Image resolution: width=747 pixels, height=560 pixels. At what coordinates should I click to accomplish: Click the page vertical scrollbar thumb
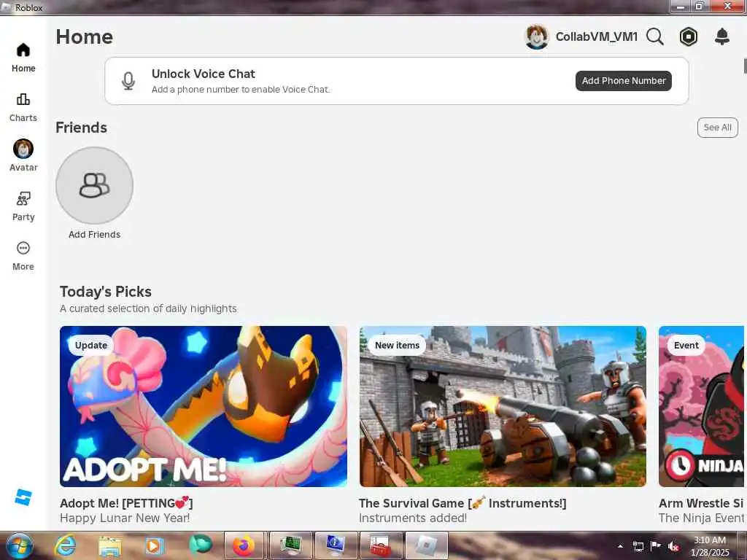(745, 66)
